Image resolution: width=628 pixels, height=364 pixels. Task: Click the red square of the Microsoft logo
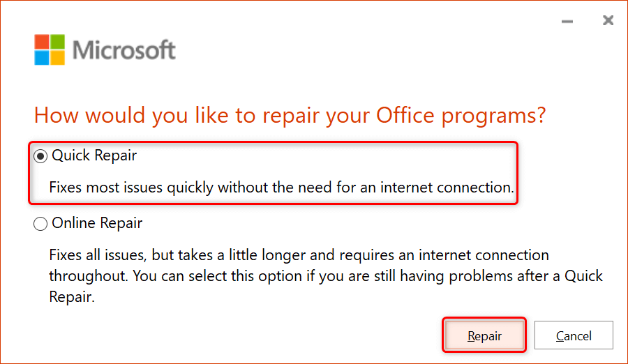click(42, 43)
